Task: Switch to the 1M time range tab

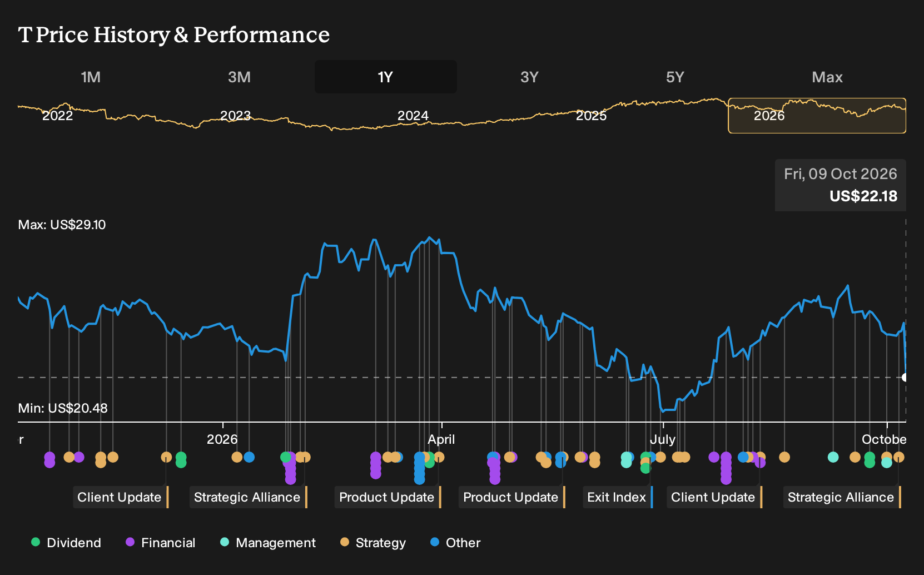Action: coord(91,77)
